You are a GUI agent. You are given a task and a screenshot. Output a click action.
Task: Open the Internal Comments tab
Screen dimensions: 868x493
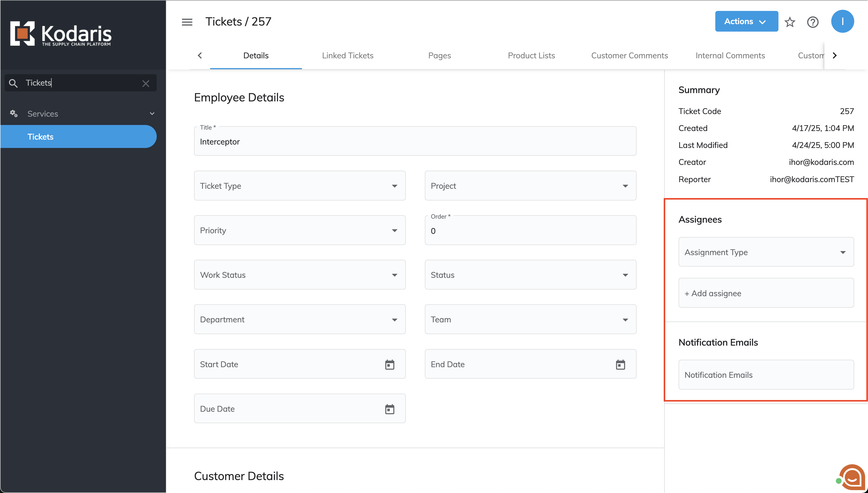730,55
